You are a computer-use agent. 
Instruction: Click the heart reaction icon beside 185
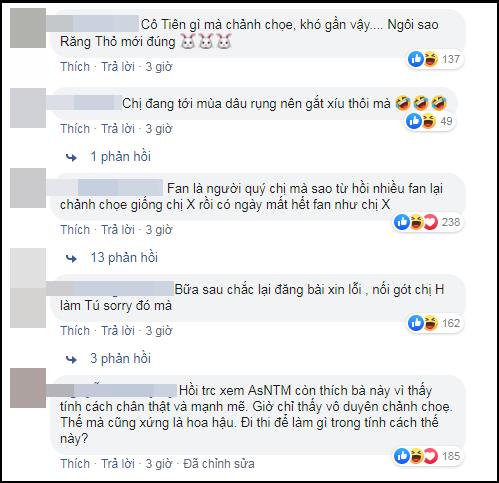click(x=430, y=456)
